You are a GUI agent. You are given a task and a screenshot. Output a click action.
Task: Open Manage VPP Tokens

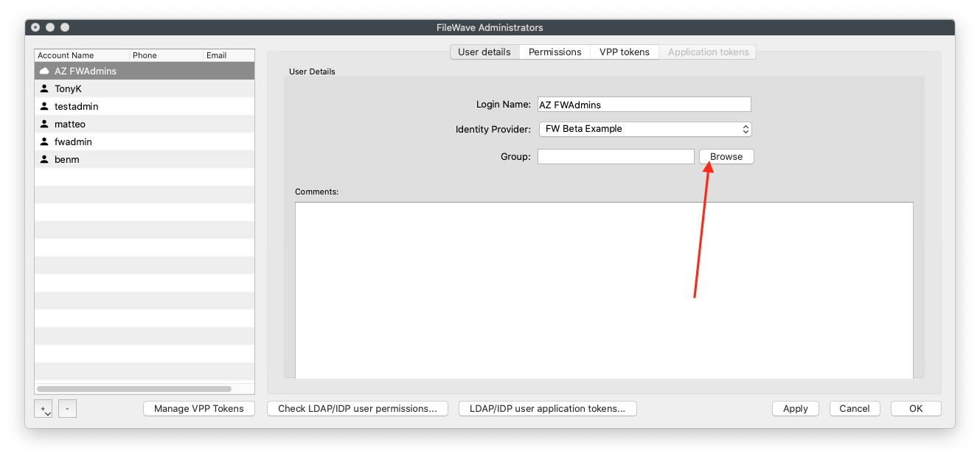[x=199, y=408]
